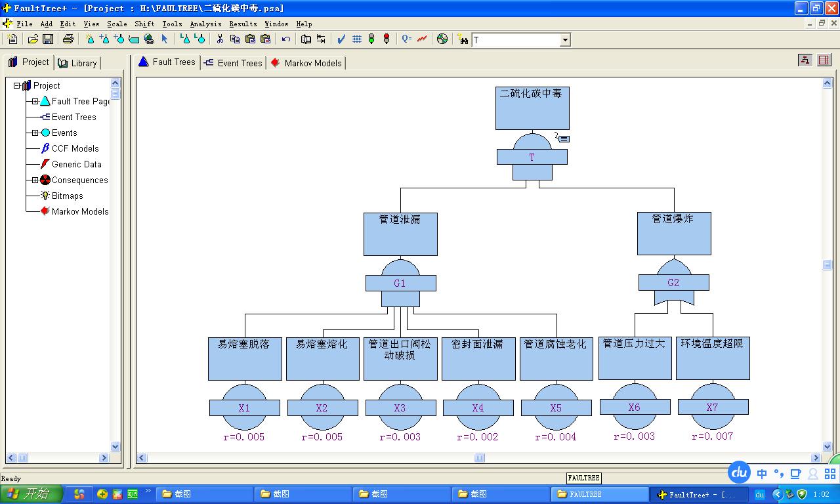The width and height of the screenshot is (840, 504).
Task: Click the FAULTREE taskbar button
Action: [600, 494]
